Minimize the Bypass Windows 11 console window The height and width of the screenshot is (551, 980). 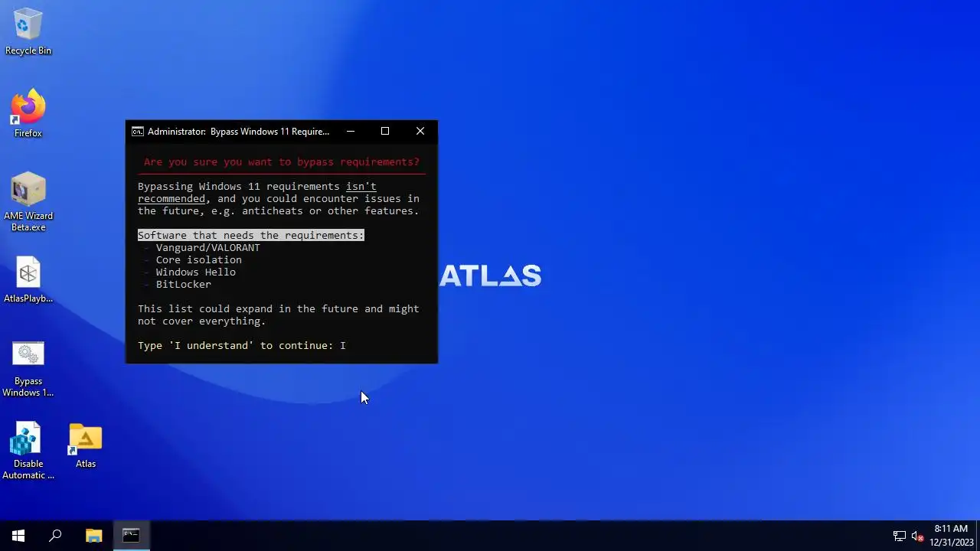pyautogui.click(x=351, y=132)
